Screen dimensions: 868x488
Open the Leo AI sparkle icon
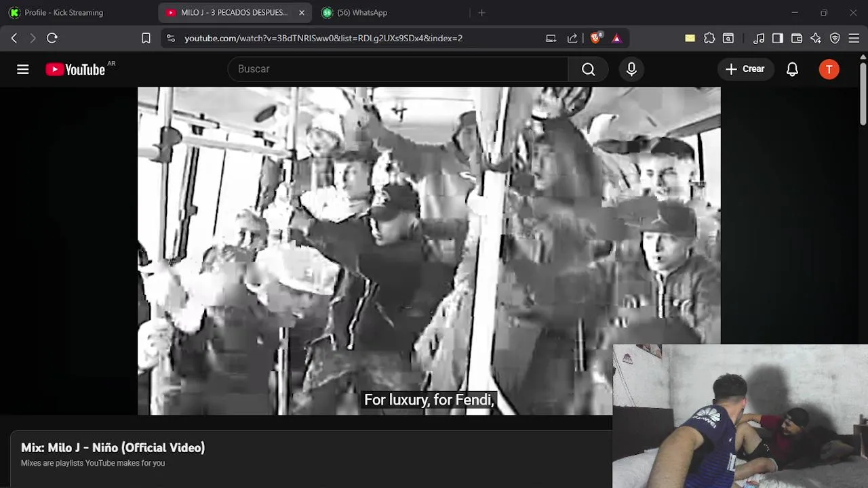(816, 38)
